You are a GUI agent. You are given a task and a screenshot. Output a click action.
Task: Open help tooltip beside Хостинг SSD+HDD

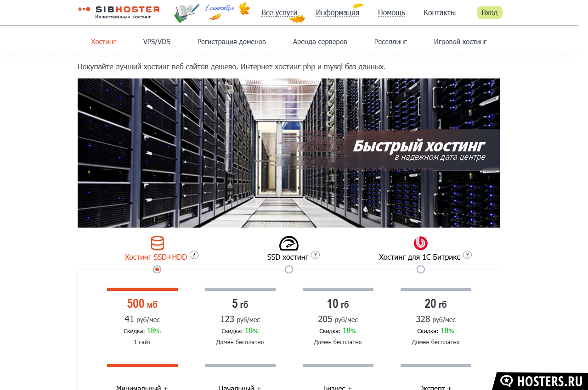194,255
